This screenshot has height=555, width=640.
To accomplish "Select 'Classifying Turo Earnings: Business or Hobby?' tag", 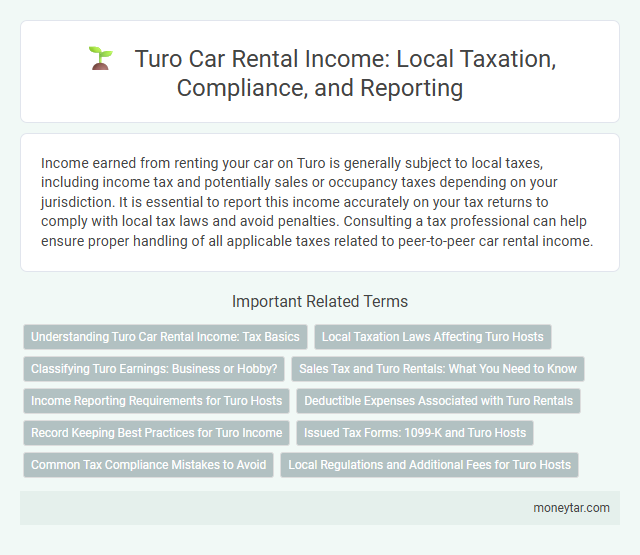I will (154, 369).
